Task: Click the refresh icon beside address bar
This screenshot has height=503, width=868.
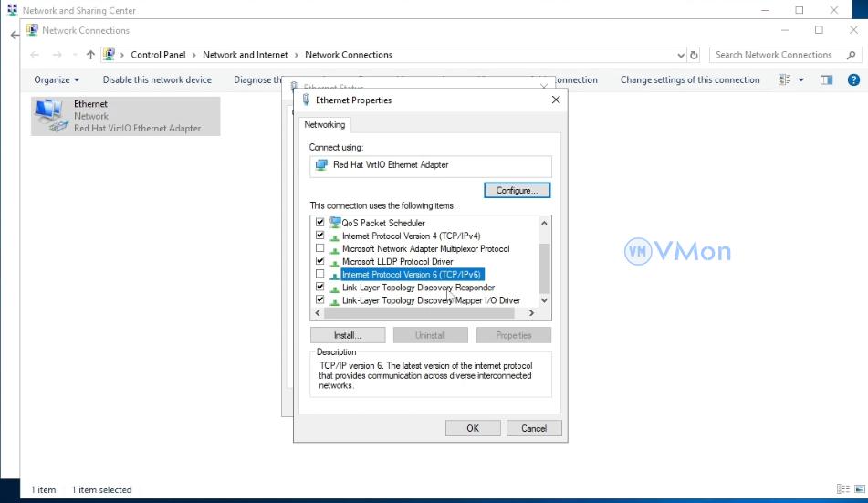Action: [694, 55]
